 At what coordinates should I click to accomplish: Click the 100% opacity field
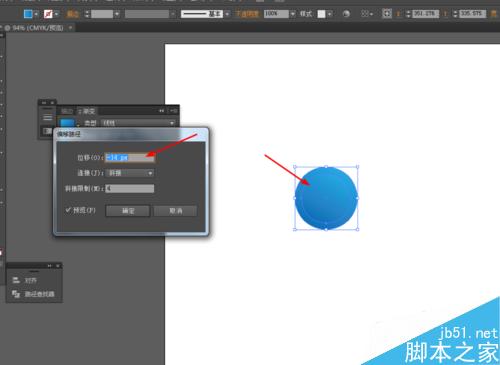pos(276,14)
